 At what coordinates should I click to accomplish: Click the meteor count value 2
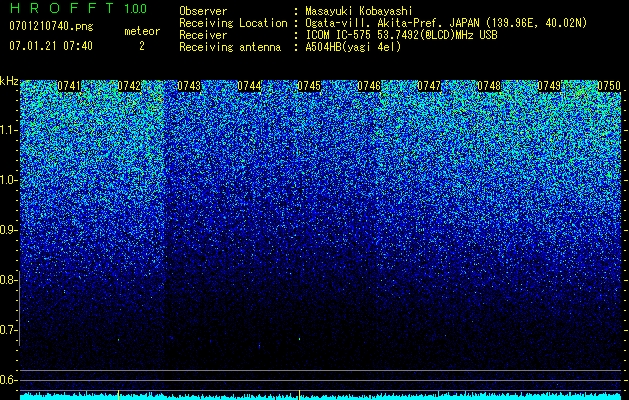click(x=142, y=46)
